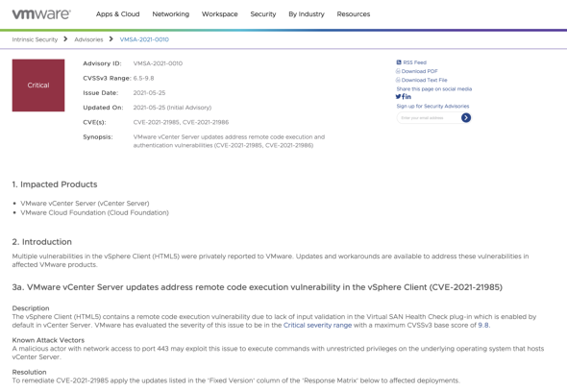Screen dimensions: 567x392
Task: Open the Resources menu
Action: [x=354, y=14]
